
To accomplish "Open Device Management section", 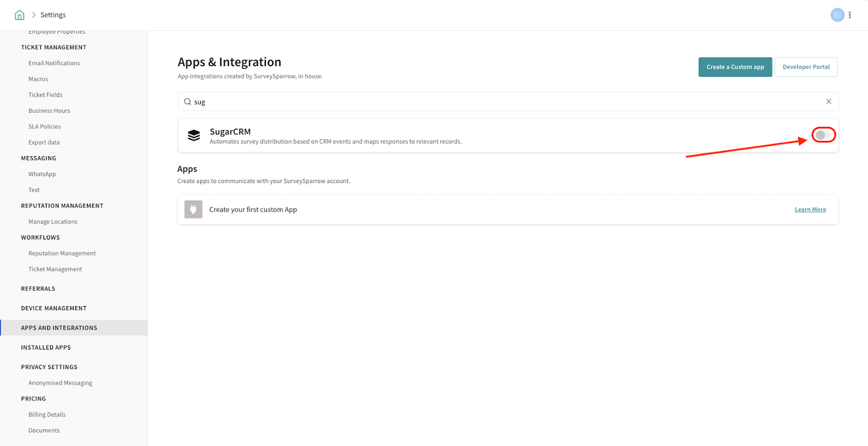I will (54, 308).
